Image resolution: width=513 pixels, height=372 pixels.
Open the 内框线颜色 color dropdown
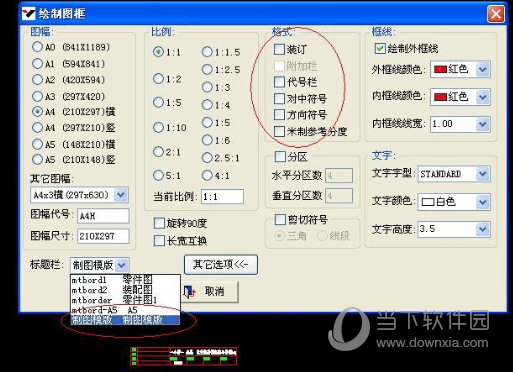point(483,97)
